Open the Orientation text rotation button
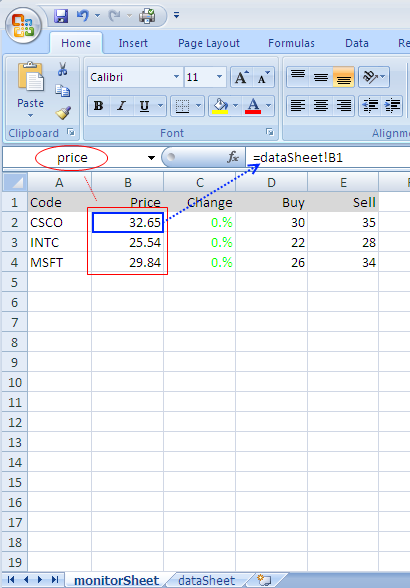This screenshot has width=410, height=588. (x=374, y=77)
